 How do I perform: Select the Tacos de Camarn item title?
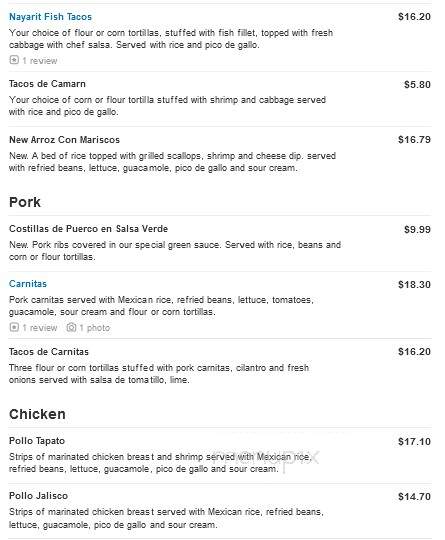[47, 84]
